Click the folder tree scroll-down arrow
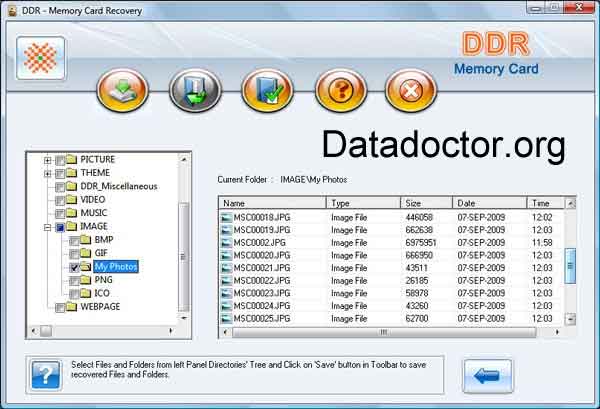Image resolution: width=600 pixels, height=409 pixels. tap(184, 318)
